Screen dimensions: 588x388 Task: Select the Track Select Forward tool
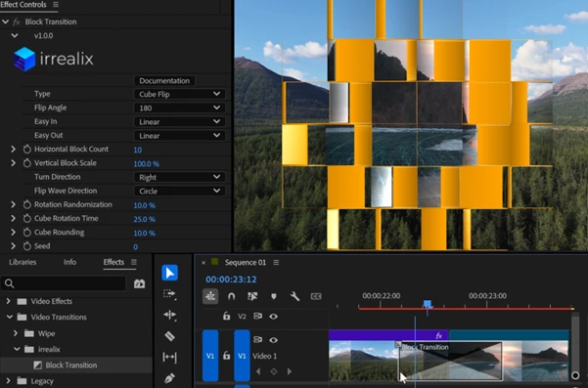pyautogui.click(x=169, y=294)
